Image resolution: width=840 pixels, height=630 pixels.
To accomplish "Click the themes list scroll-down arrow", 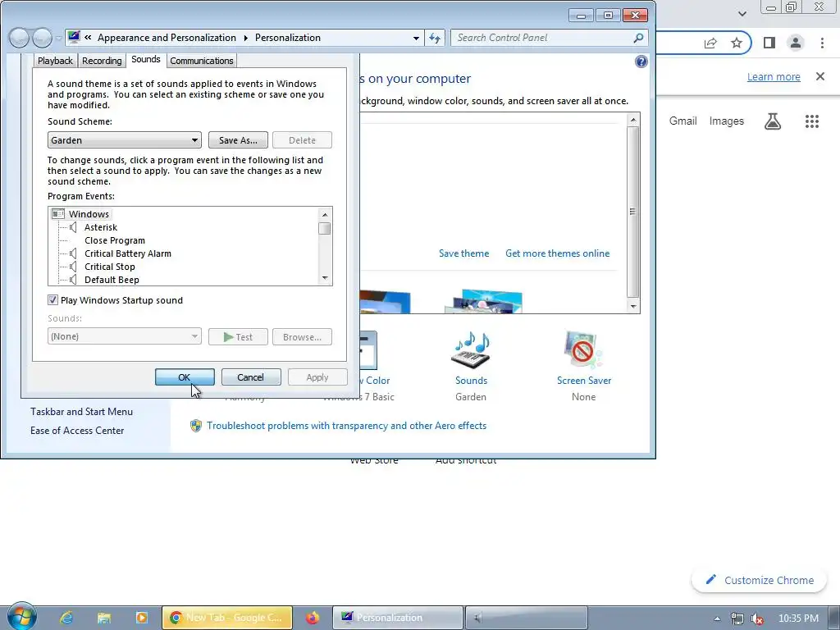I will click(x=632, y=307).
